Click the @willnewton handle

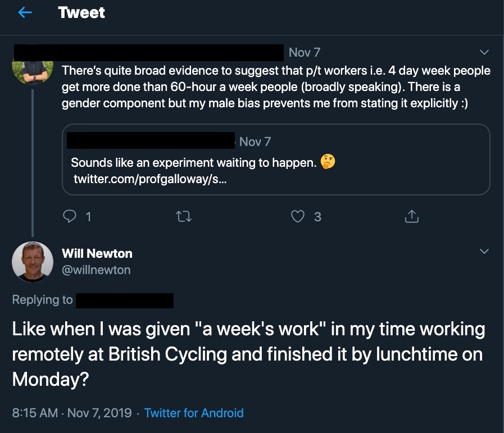pyautogui.click(x=96, y=270)
